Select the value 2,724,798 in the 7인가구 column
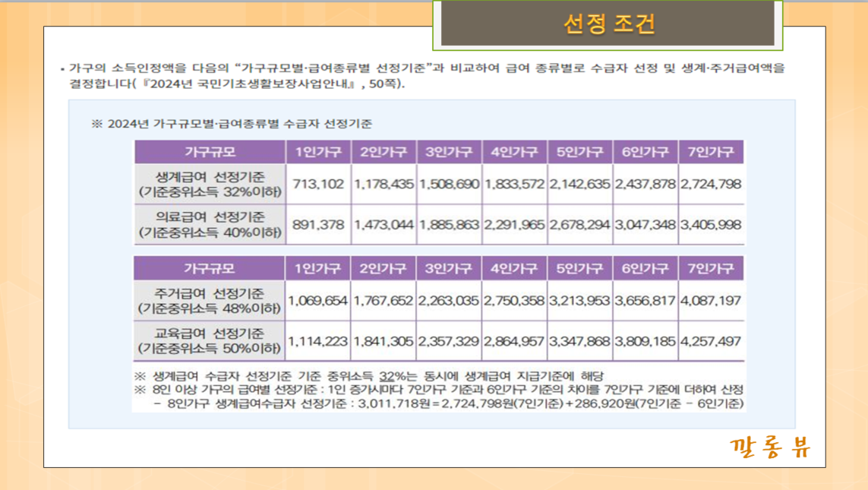This screenshot has height=490, width=868. coord(711,184)
